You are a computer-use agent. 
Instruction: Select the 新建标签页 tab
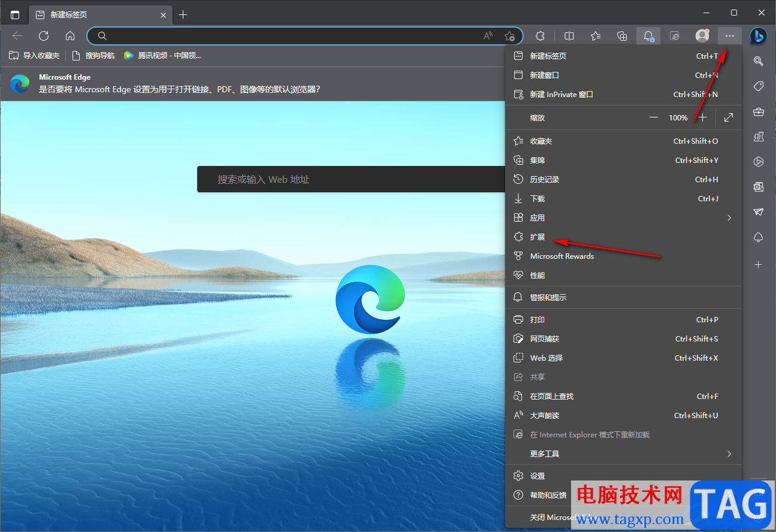(101, 15)
